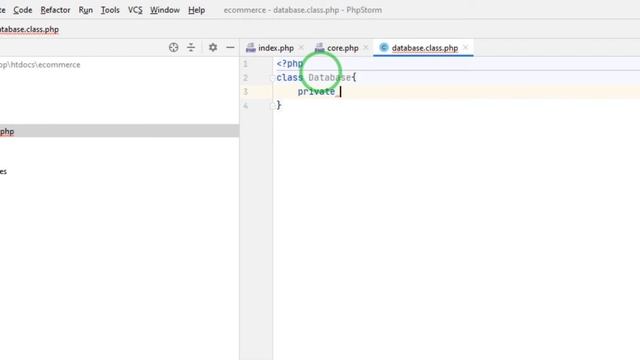Click the database.class.php breadcrumb in the navigation bar

pyautogui.click(x=29, y=29)
